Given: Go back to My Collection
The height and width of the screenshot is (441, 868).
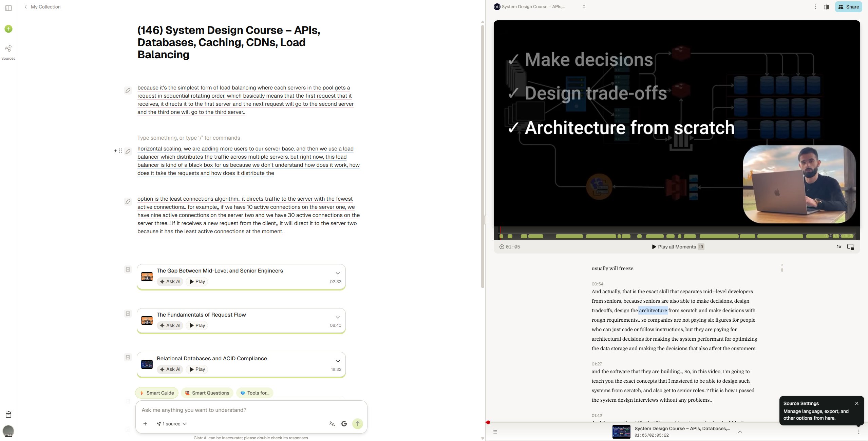Looking at the screenshot, I should (x=42, y=7).
